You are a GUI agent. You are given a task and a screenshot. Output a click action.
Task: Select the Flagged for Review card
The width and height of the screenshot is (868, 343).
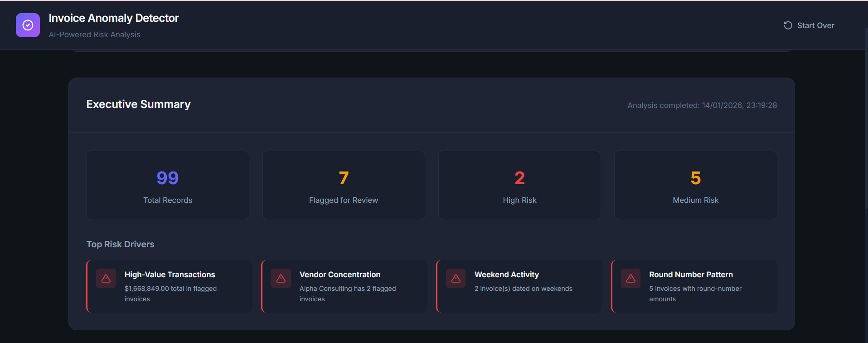[x=344, y=186]
